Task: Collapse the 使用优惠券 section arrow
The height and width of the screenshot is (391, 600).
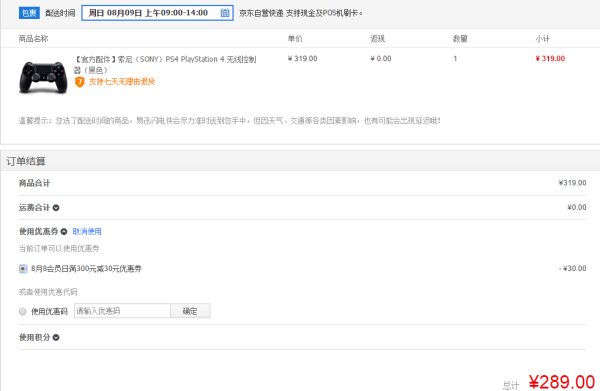Action: tap(64, 231)
